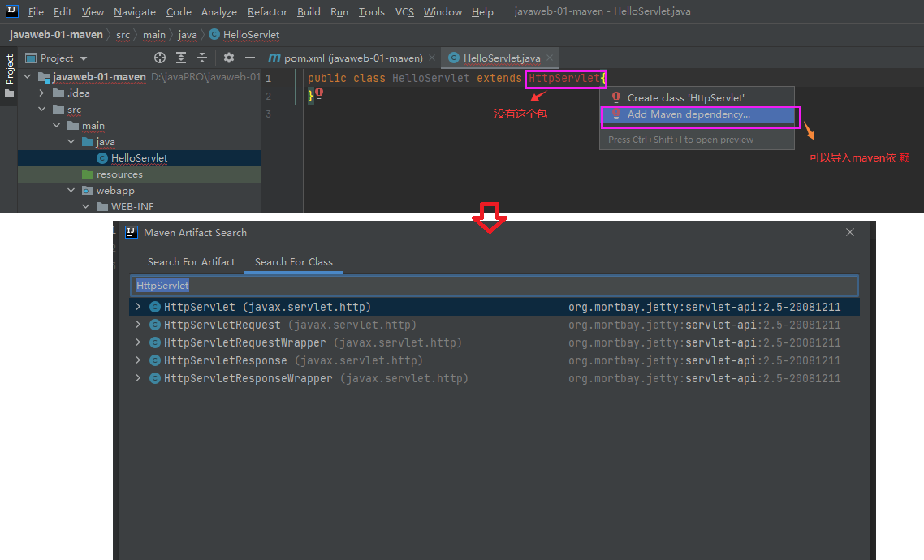
Task: Click the class icon of HttpServletRequestWrapper result
Action: [x=155, y=342]
